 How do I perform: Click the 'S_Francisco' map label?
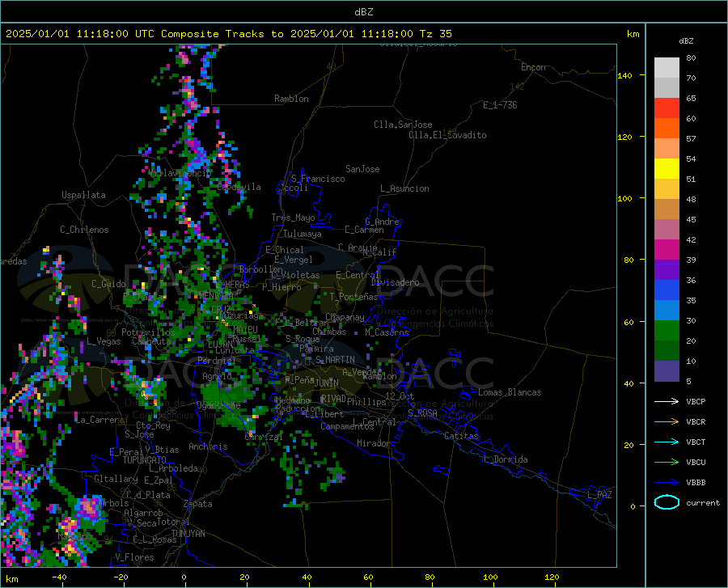pyautogui.click(x=318, y=179)
